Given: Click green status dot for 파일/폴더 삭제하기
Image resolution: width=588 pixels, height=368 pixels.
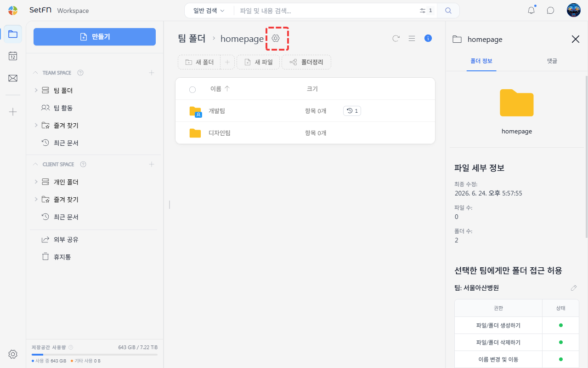Looking at the screenshot, I should tap(560, 342).
